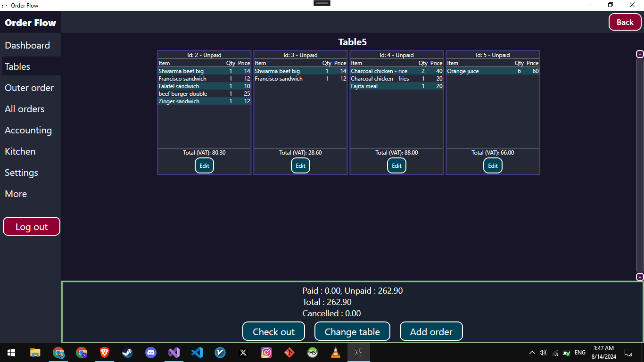Select Shwarma beef big in order Id 3
This screenshot has height=362, width=644.
[x=300, y=71]
